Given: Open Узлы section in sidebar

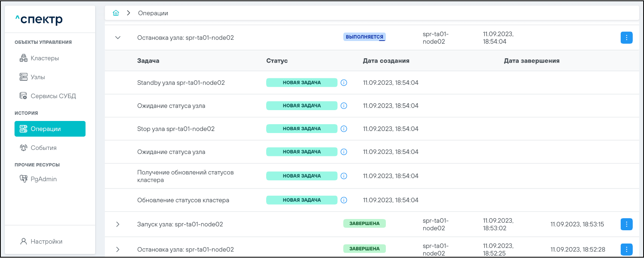Looking at the screenshot, I should [x=38, y=77].
